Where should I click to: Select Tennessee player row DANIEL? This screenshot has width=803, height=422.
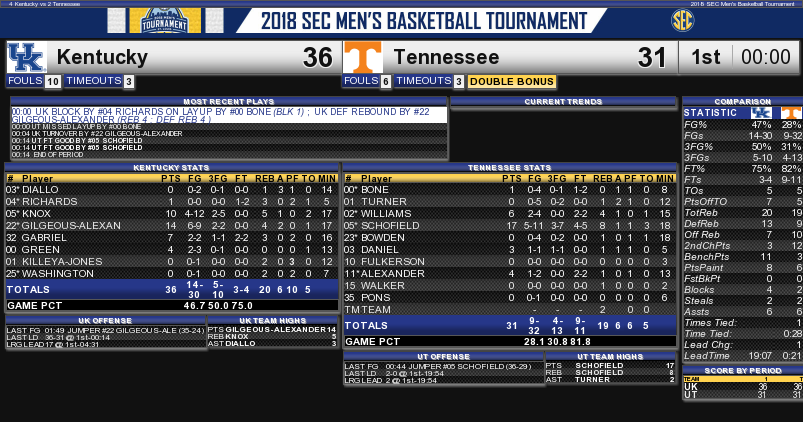point(510,250)
